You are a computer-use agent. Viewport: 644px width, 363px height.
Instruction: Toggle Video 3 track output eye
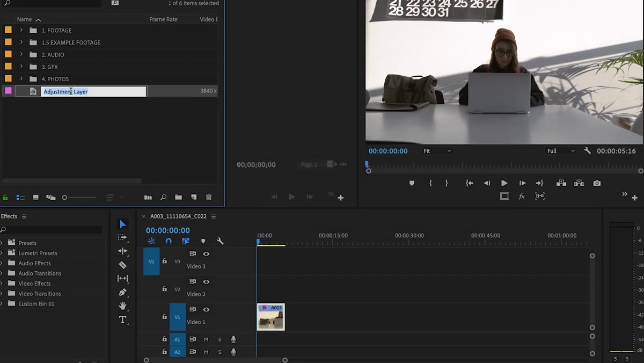pyautogui.click(x=206, y=253)
